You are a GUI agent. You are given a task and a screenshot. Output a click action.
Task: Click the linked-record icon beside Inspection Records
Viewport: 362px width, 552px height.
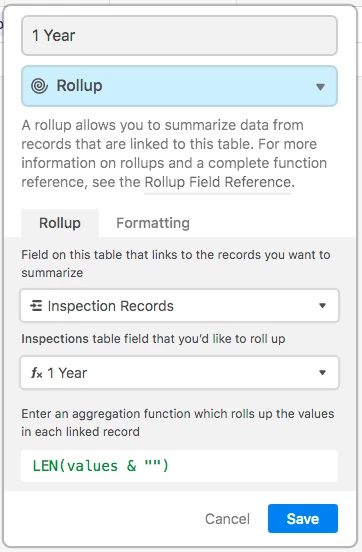click(36, 306)
